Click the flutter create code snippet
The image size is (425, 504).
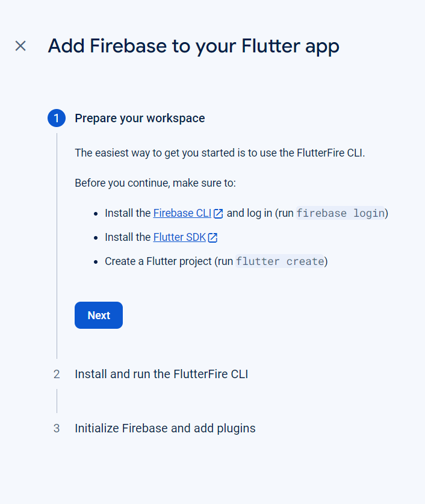[x=280, y=261]
